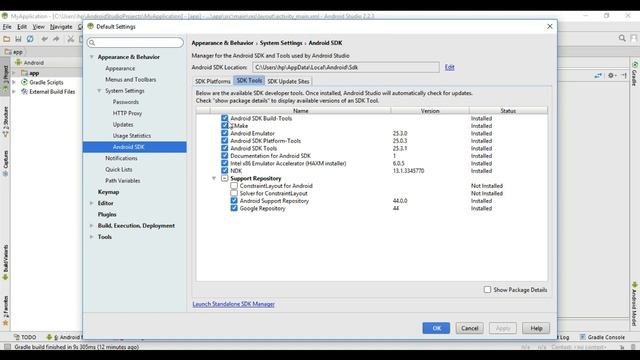
Task: Collapse the Appearance & Behavior settings group
Action: click(x=92, y=57)
